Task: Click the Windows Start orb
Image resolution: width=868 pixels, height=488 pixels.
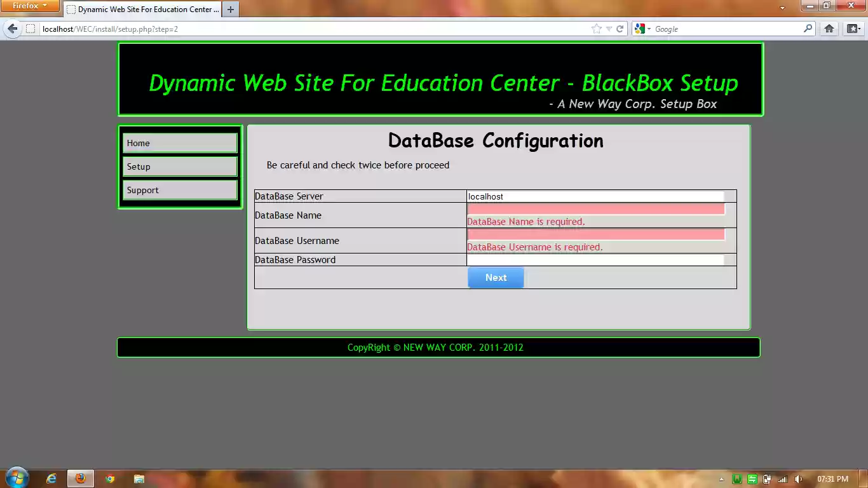Action: pos(17,478)
